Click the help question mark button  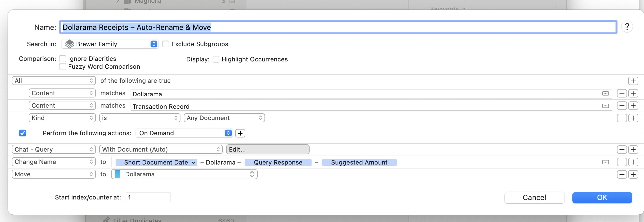[x=627, y=27]
